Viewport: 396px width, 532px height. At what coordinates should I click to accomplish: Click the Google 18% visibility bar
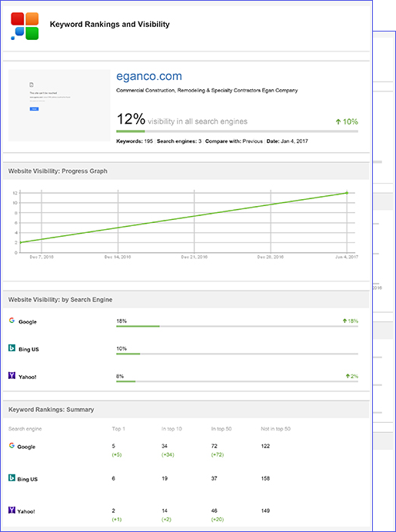point(237,327)
